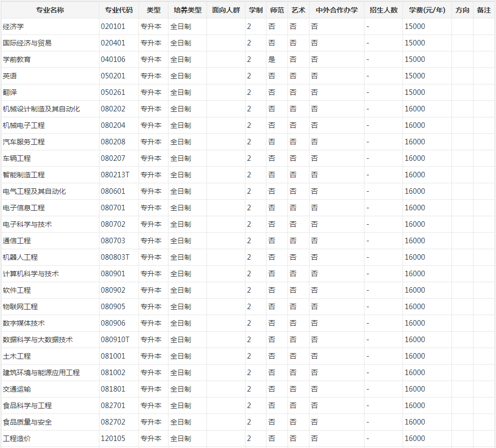
Task: Select the 汽车服务工程 major name
Action: pos(23,142)
